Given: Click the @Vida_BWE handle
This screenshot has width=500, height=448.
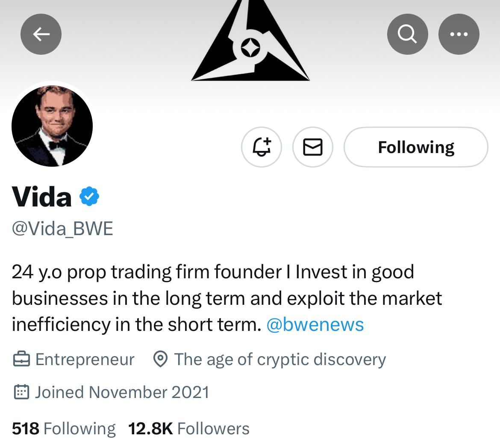Looking at the screenshot, I should (x=62, y=229).
